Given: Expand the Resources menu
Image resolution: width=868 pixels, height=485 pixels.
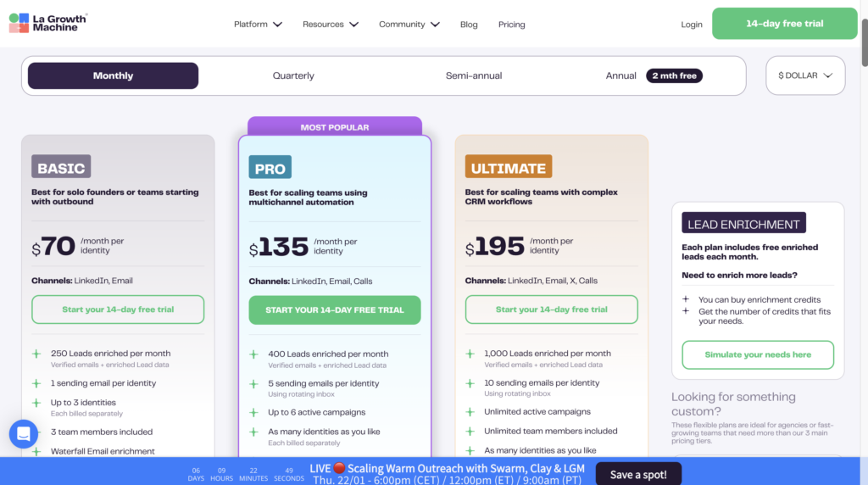Looking at the screenshot, I should pyautogui.click(x=331, y=25).
